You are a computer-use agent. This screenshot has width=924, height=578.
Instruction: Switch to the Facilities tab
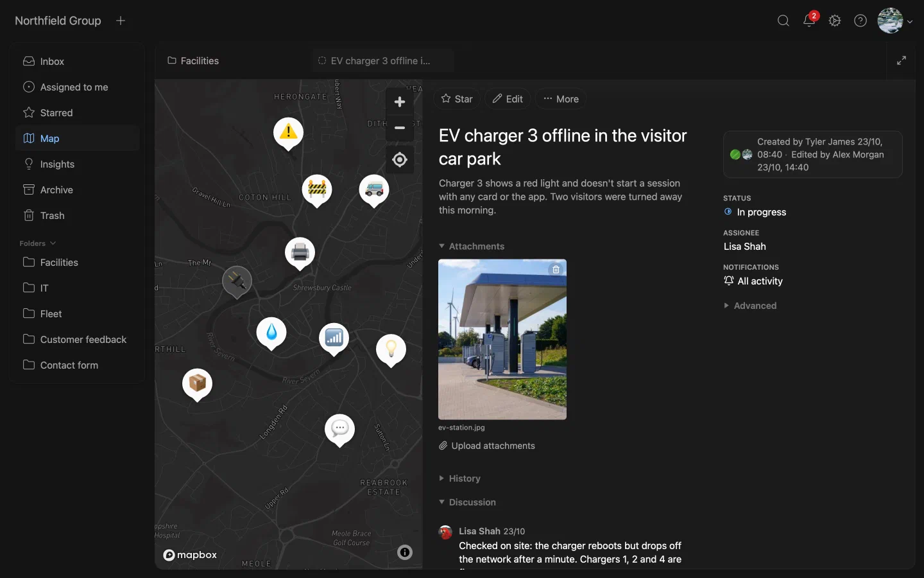pos(193,61)
